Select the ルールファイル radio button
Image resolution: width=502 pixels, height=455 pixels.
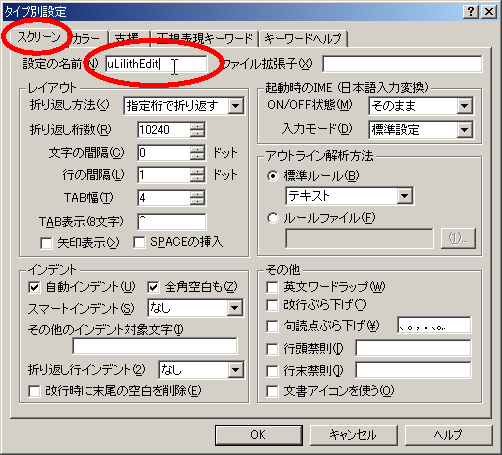273,219
